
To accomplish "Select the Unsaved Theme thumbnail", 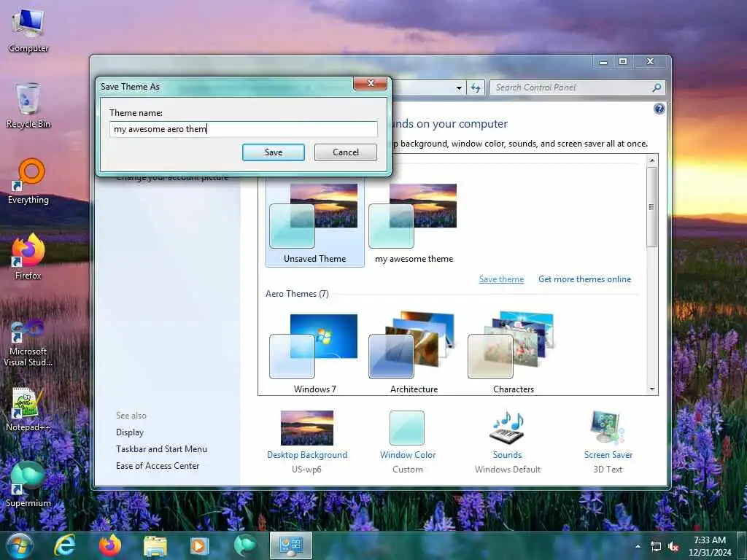I will tap(315, 223).
